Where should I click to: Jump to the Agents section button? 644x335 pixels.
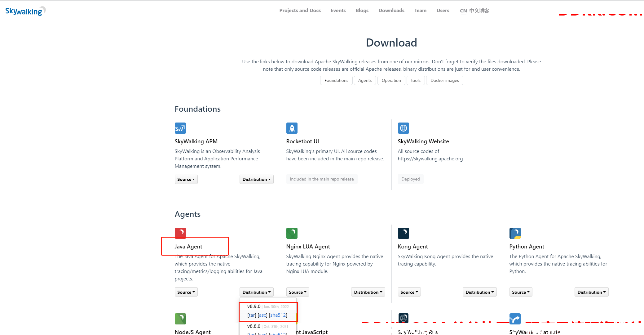coord(365,80)
